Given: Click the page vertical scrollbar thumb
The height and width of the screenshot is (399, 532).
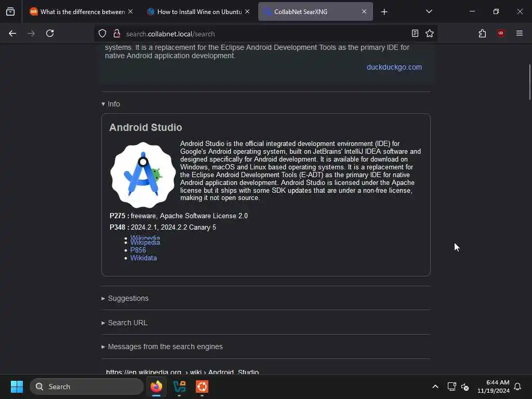Looking at the screenshot, I should click(529, 82).
